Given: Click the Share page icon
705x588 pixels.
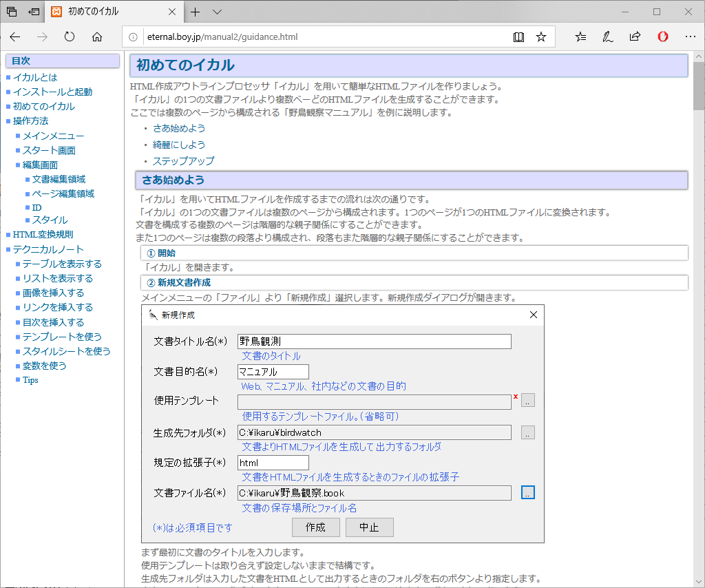Looking at the screenshot, I should 635,36.
